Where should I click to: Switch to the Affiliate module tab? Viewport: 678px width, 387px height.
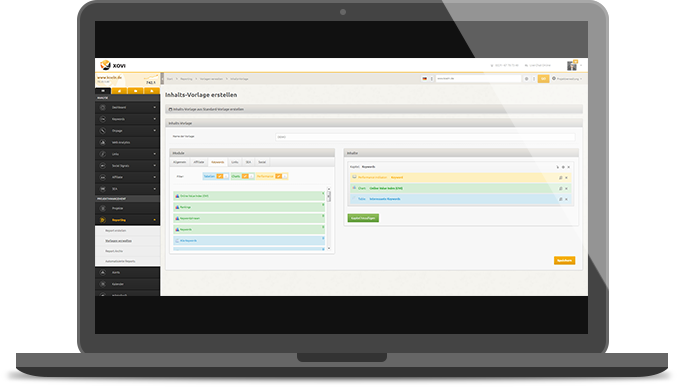point(198,162)
